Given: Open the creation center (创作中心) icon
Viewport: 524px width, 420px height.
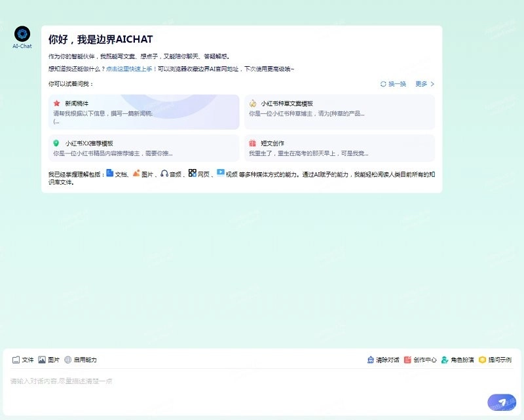Looking at the screenshot, I should [407, 360].
